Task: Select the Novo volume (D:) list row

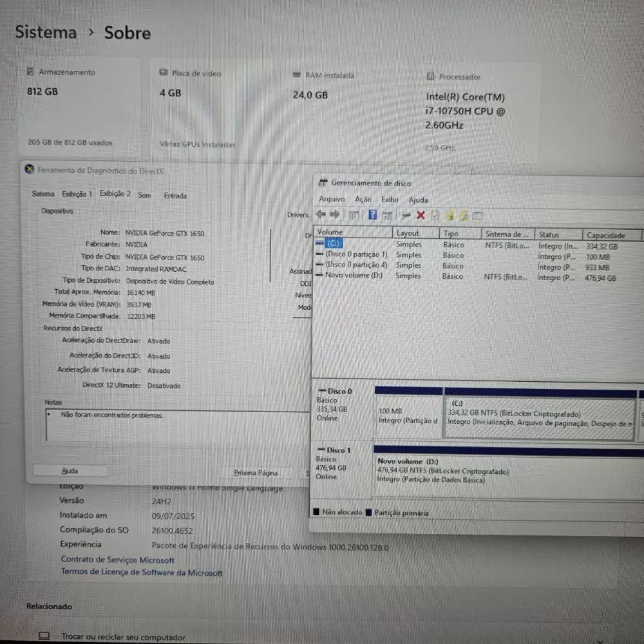Action: tap(354, 275)
